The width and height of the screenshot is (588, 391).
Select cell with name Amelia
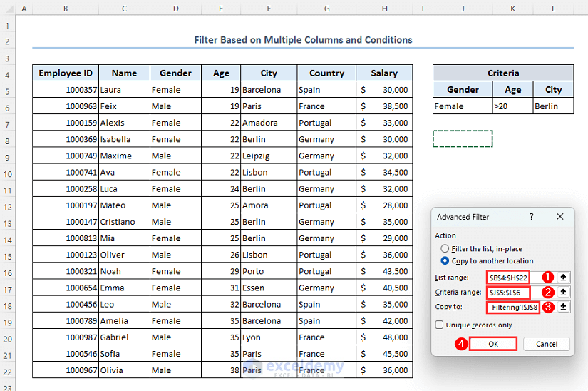[x=124, y=321]
